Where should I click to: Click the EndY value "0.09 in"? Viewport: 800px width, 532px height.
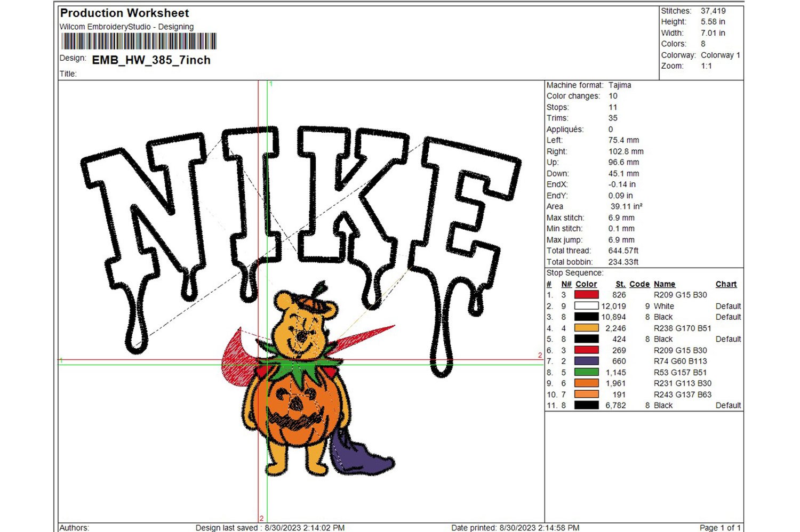621,196
